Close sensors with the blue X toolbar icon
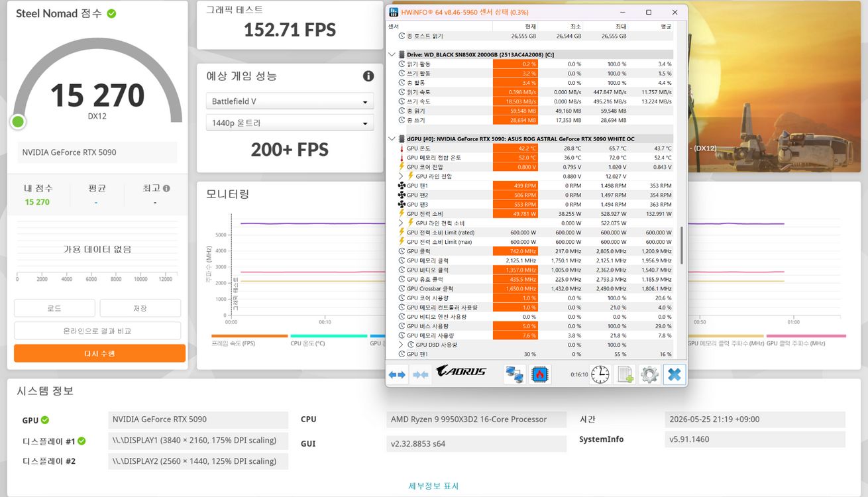Viewport: 868px width, 497px height. (x=674, y=374)
